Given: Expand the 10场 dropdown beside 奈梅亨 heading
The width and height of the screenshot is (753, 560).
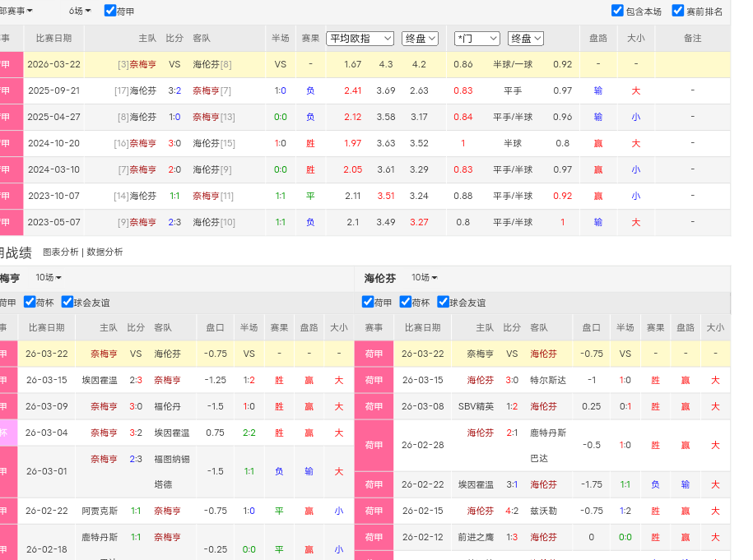Looking at the screenshot, I should 48,278.
